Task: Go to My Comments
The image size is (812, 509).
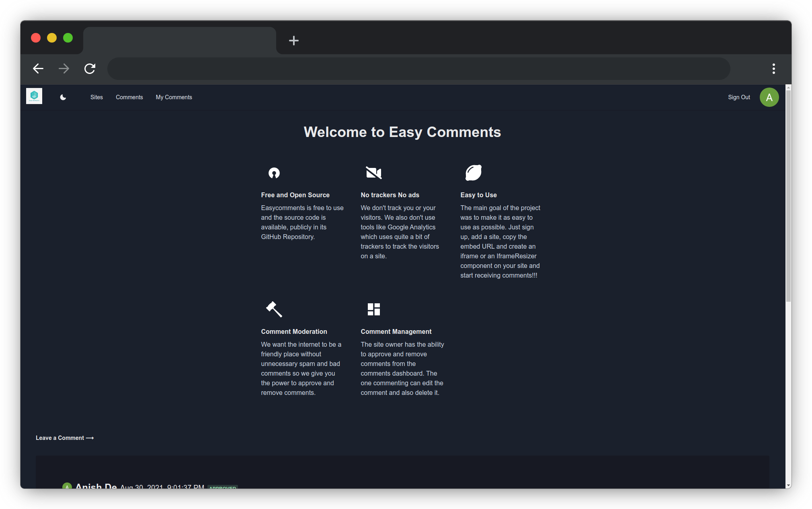Action: pos(174,97)
